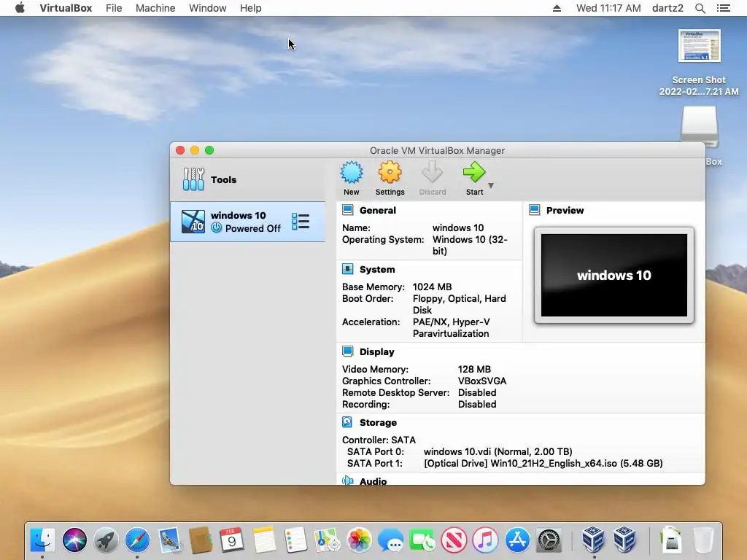Click the VBoxSVGA graphics controller value

pyautogui.click(x=482, y=381)
